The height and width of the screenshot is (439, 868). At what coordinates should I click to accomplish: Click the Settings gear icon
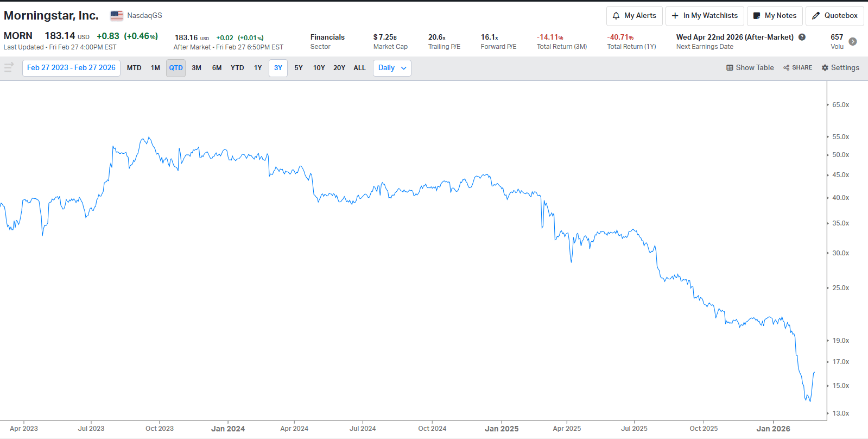[x=825, y=68]
